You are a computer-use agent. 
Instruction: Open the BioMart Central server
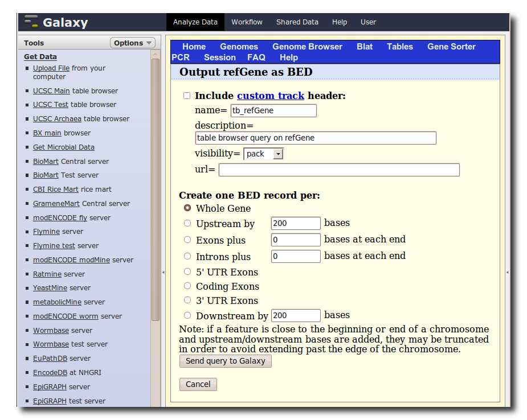[46, 162]
